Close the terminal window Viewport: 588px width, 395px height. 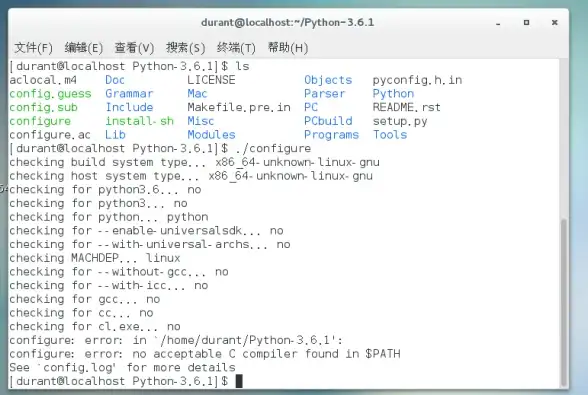pos(555,23)
